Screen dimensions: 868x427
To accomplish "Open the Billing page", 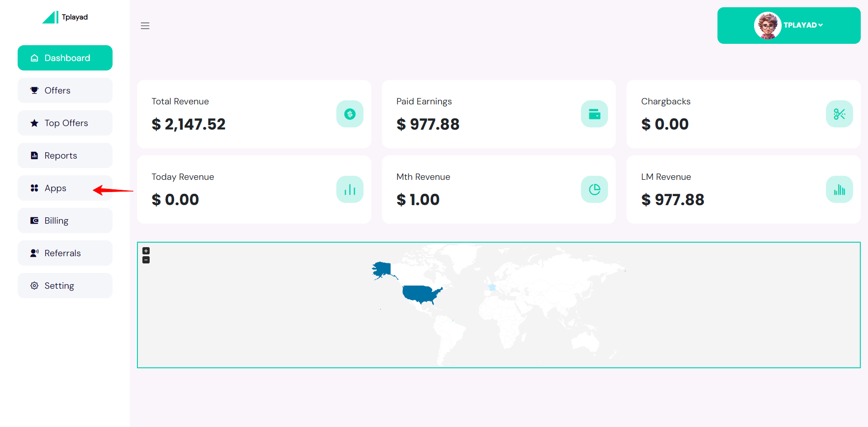I will 65,221.
